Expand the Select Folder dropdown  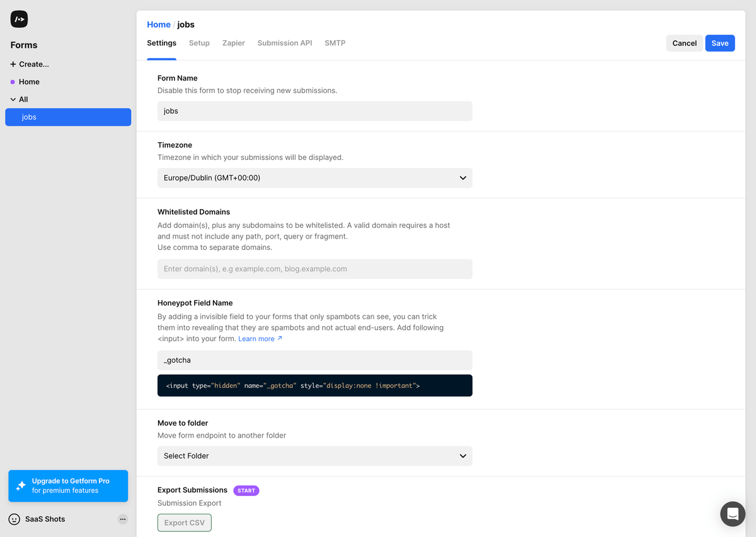tap(314, 456)
